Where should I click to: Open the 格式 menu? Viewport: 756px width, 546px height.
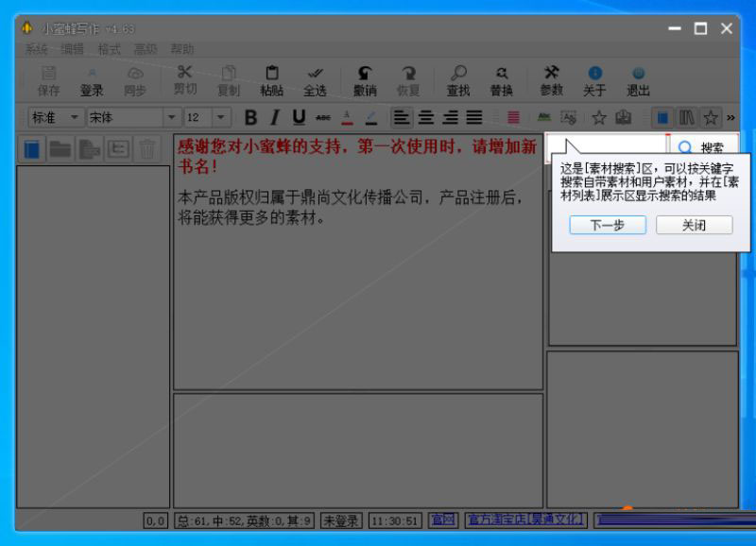[x=109, y=49]
